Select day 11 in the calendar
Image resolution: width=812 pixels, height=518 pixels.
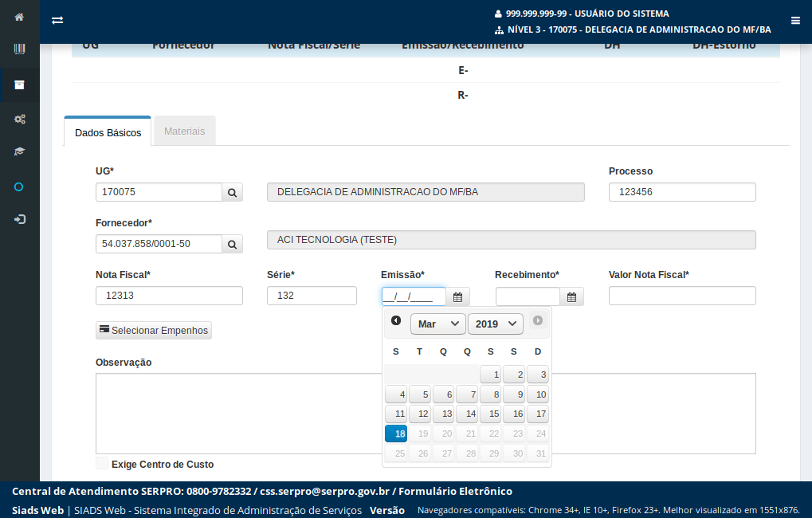[396, 414]
